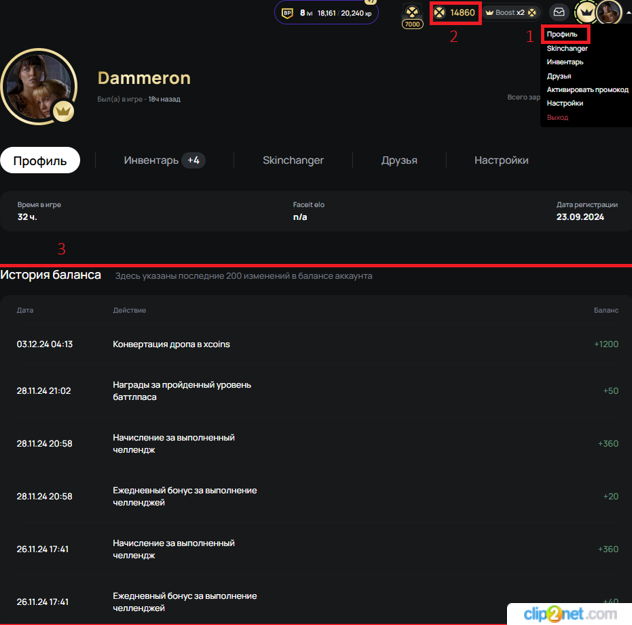Open the 7000 xcoins reward chest icon
Screen dimensions: 632x625
412,16
